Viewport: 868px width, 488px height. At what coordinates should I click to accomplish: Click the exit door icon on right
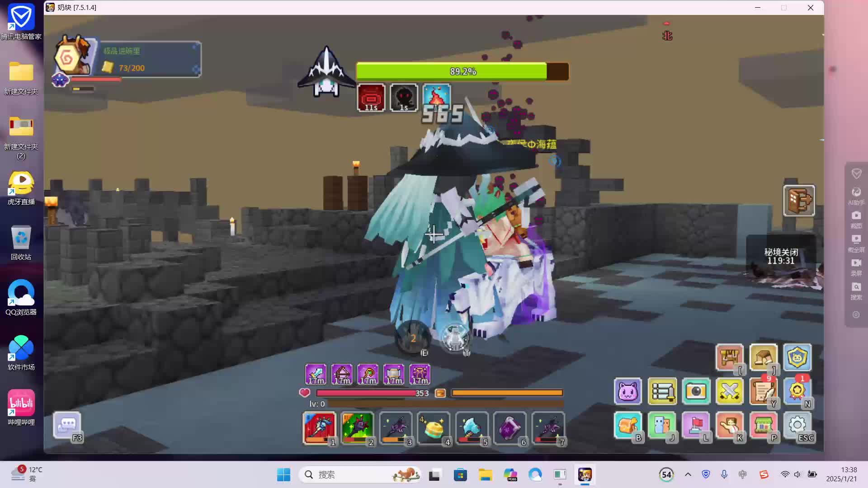click(x=799, y=201)
